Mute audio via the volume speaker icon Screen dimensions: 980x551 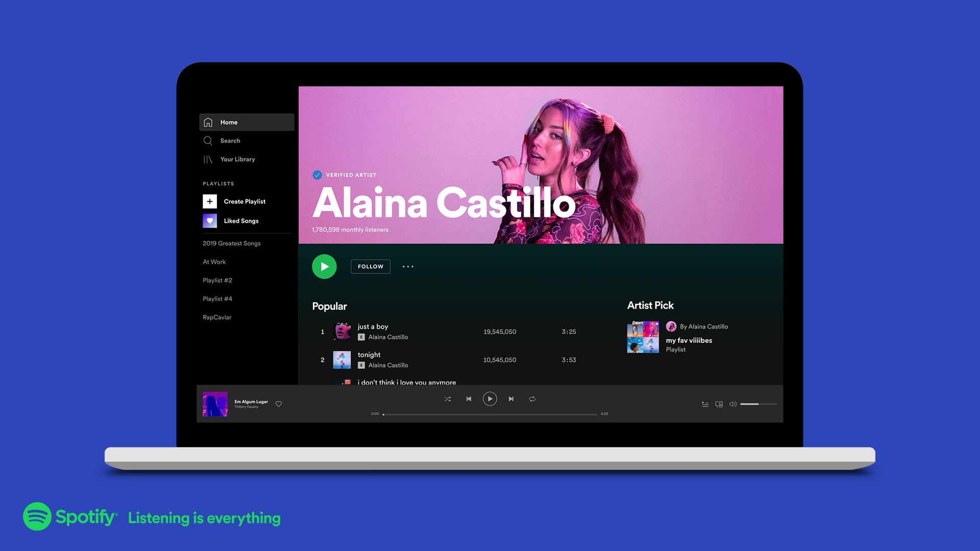pos(732,404)
